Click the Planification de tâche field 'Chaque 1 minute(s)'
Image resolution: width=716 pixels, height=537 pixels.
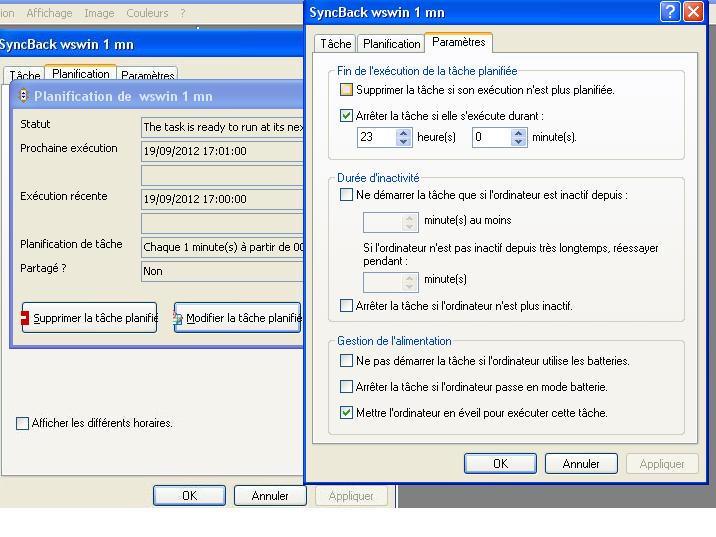coord(222,247)
